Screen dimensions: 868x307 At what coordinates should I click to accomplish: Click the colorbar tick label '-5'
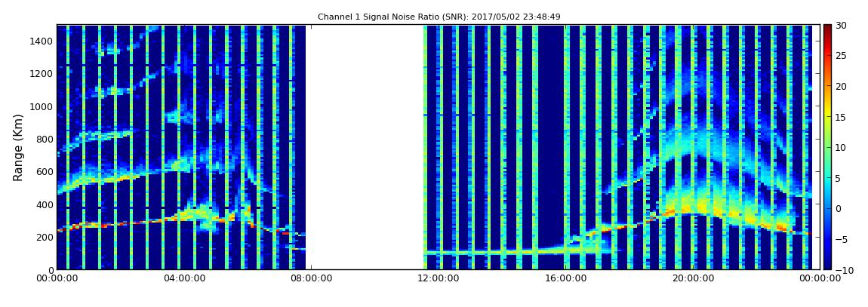(841, 240)
